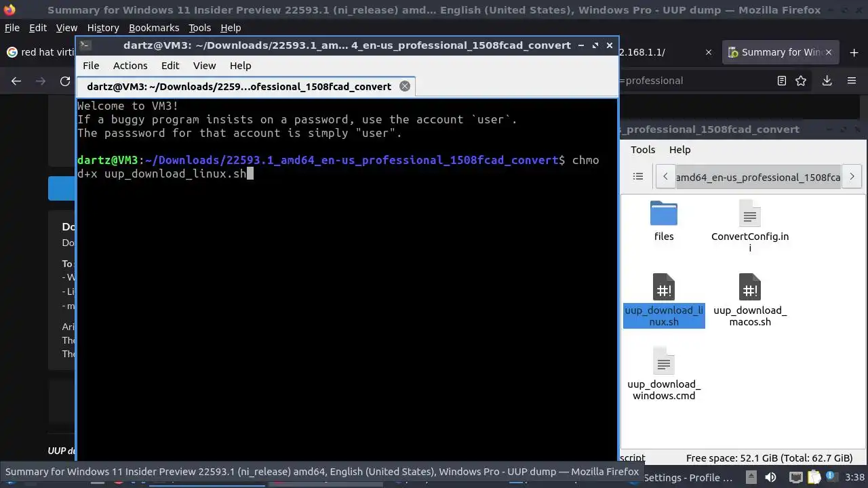Open the File menu in the terminal window
Image resolution: width=868 pixels, height=488 pixels.
pos(91,66)
